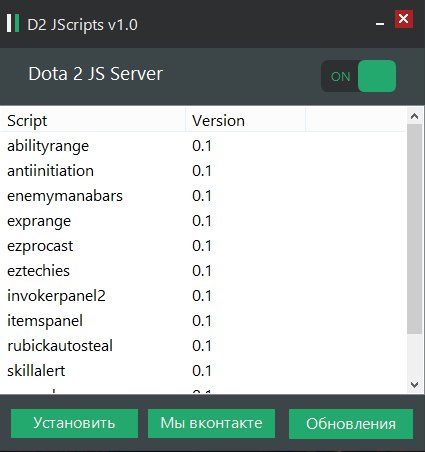Close the D2 JScripts window

point(404,19)
